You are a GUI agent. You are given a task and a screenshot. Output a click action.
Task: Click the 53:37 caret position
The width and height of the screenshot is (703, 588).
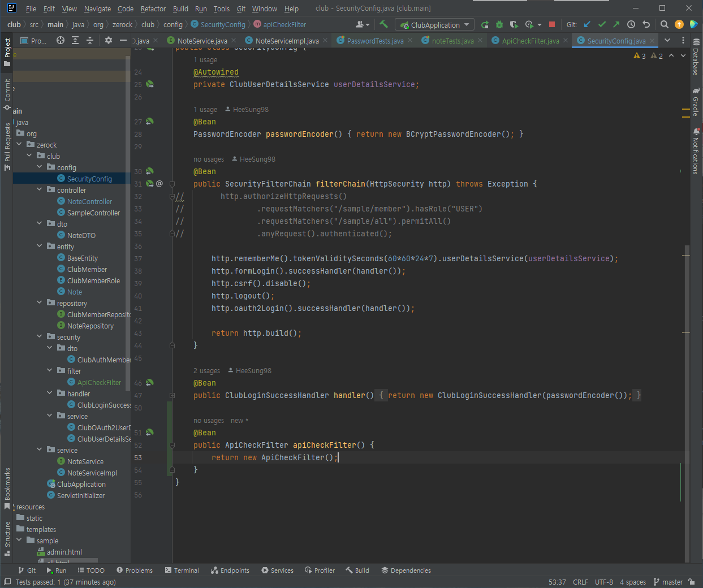click(x=557, y=582)
